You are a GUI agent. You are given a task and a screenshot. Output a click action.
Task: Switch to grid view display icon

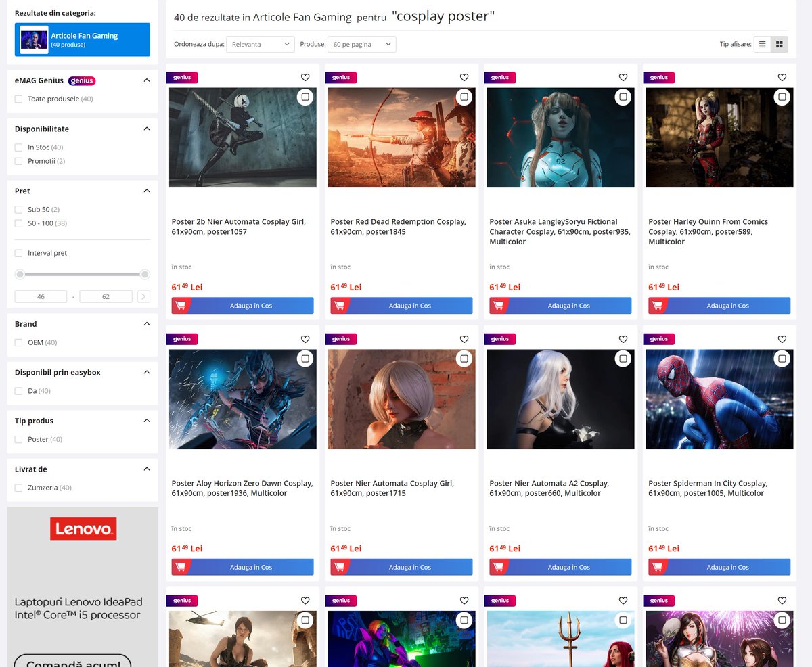780,44
